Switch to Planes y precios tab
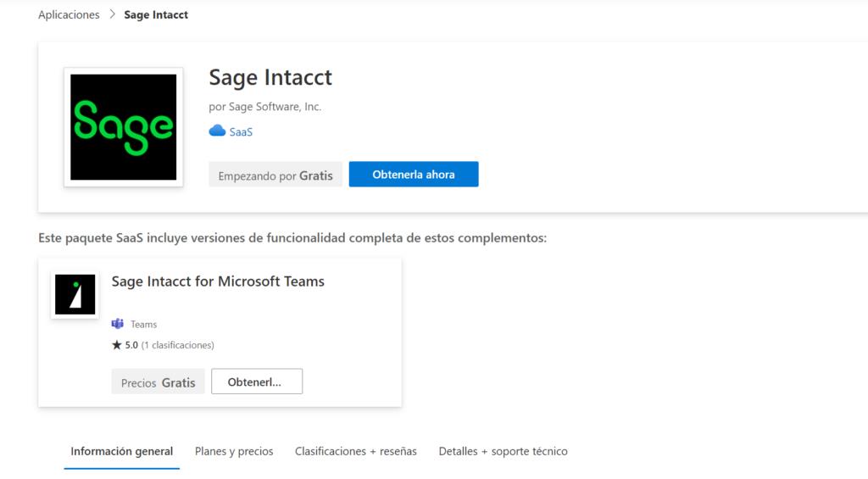 (234, 451)
